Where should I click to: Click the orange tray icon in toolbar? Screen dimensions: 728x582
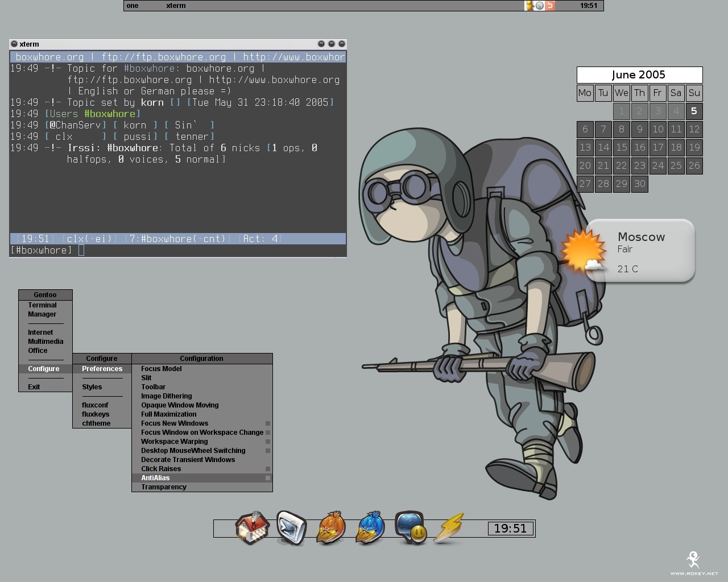tap(550, 6)
